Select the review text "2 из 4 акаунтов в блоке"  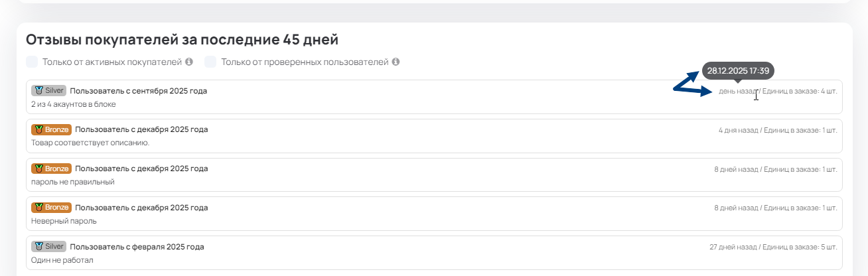pos(74,104)
